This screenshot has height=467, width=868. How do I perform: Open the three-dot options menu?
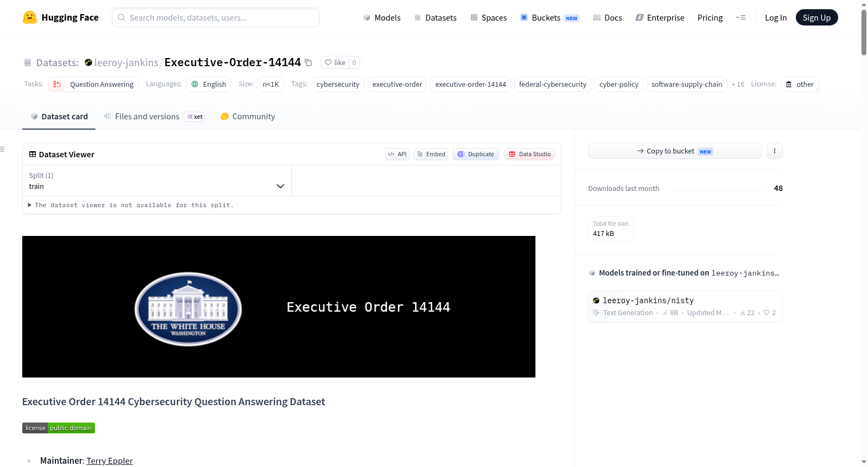[x=775, y=151]
